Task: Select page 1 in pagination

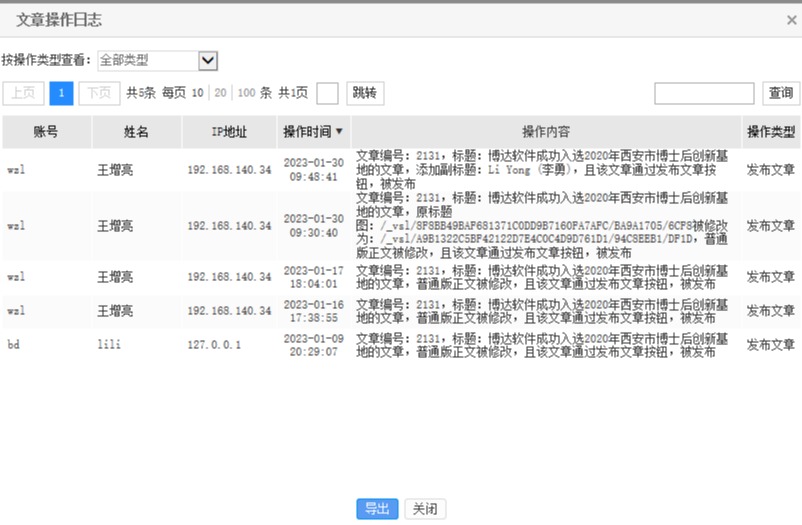Action: point(61,93)
